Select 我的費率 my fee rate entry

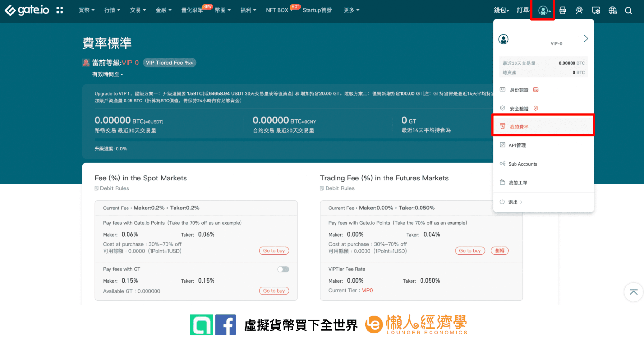543,126
